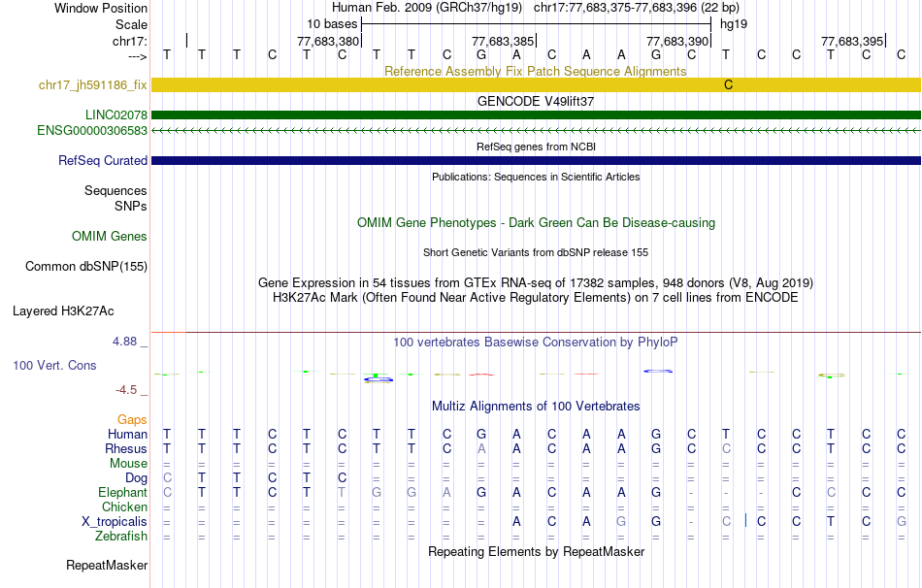Click Repeating Elements by RepeatMasker title

[x=536, y=551]
